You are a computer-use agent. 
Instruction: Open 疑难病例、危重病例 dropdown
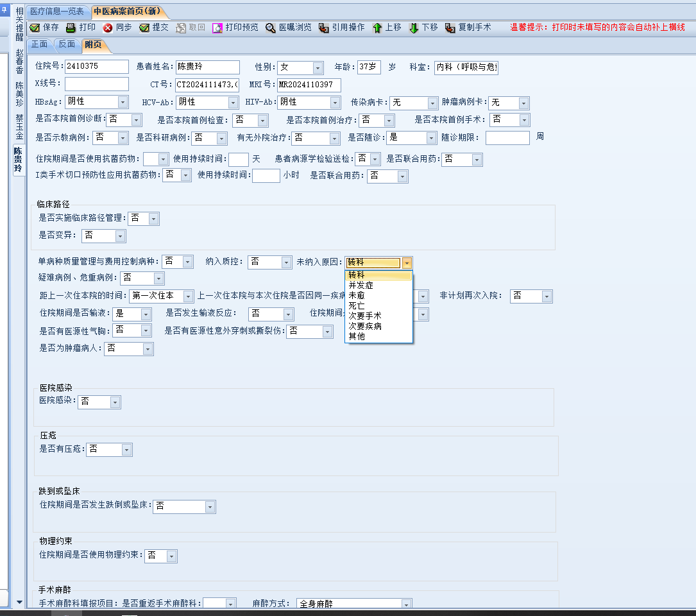158,279
